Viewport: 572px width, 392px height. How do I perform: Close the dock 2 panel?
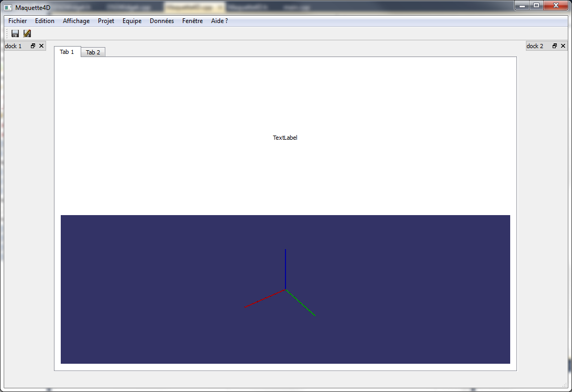pyautogui.click(x=563, y=46)
